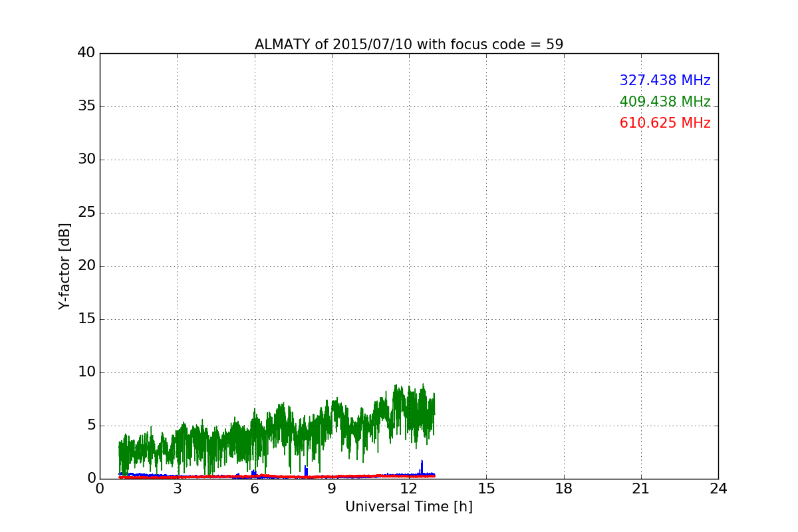Click the y-axis tick value 30
Viewport: 798px width, 532px height.
[86, 160]
